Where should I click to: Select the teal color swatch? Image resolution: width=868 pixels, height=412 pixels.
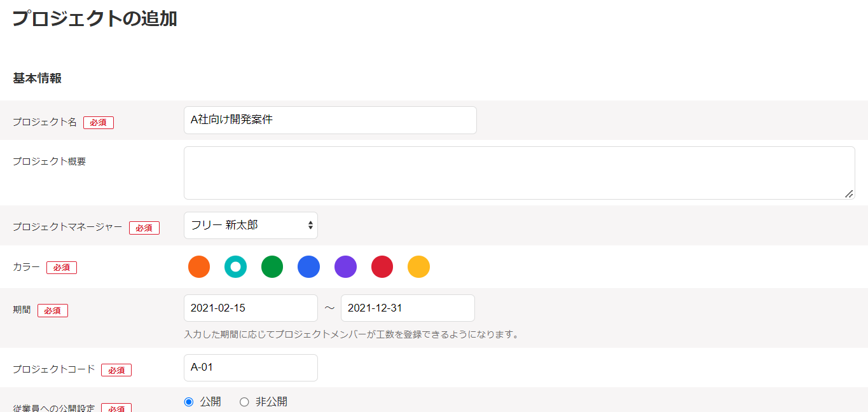(235, 267)
